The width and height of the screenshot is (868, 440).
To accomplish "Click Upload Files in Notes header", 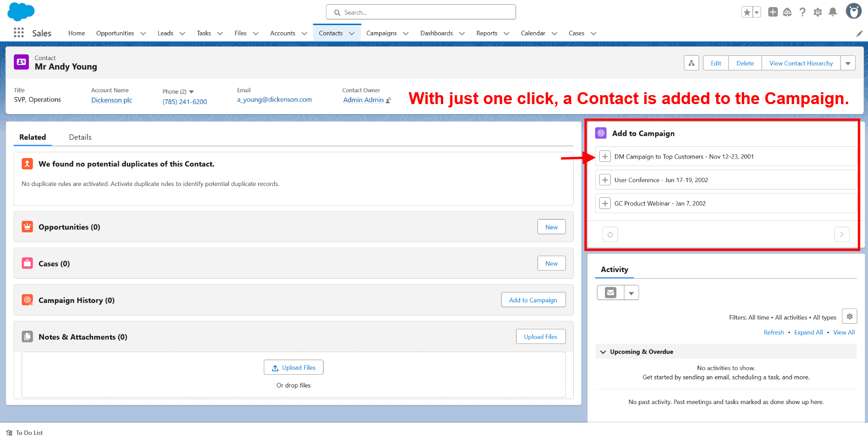I will 541,336.
